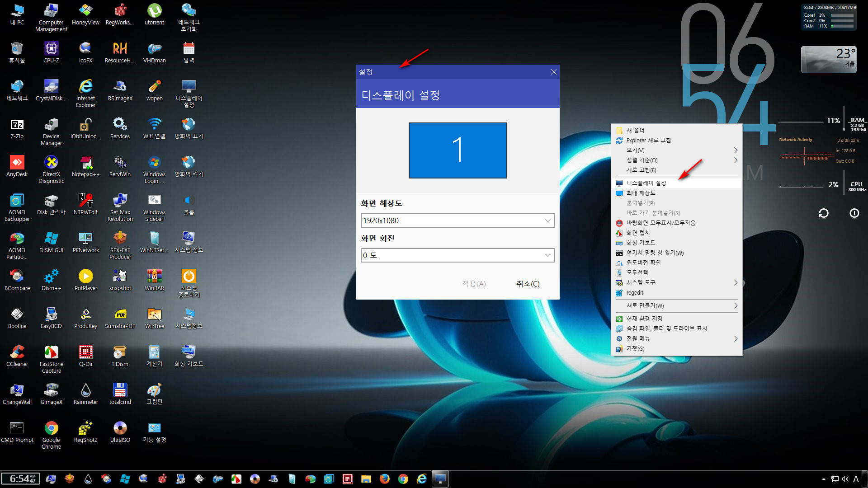Click the weather 23° 서울 widget
The width and height of the screenshot is (868, 488).
829,59
